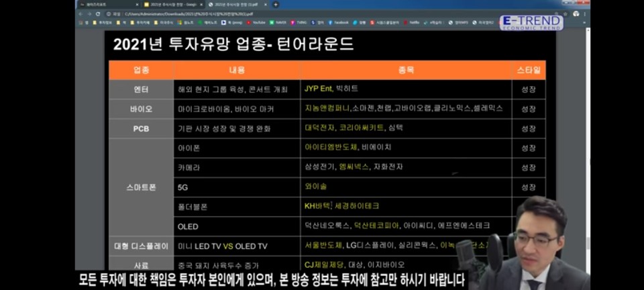Open the e학습터 bookmark
Viewport: 644px width, 290px height.
click(434, 22)
